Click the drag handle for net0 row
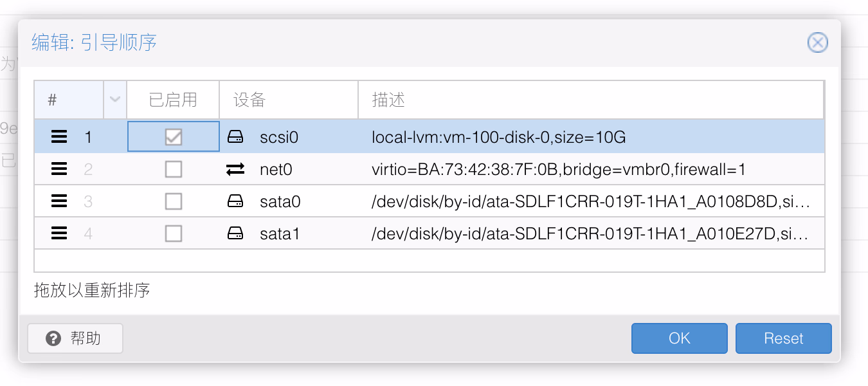The width and height of the screenshot is (868, 386). [x=59, y=169]
